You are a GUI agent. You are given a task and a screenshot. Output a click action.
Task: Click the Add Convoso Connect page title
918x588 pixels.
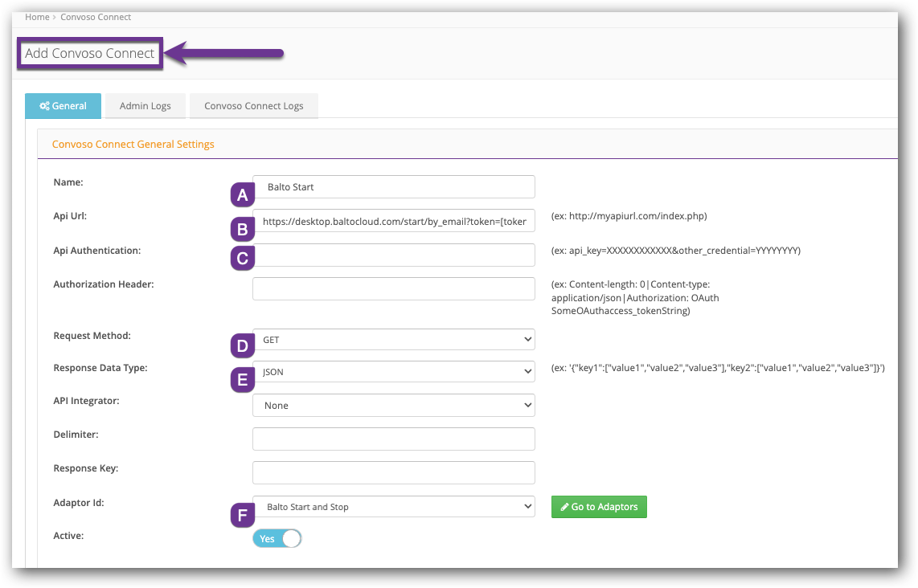89,53
